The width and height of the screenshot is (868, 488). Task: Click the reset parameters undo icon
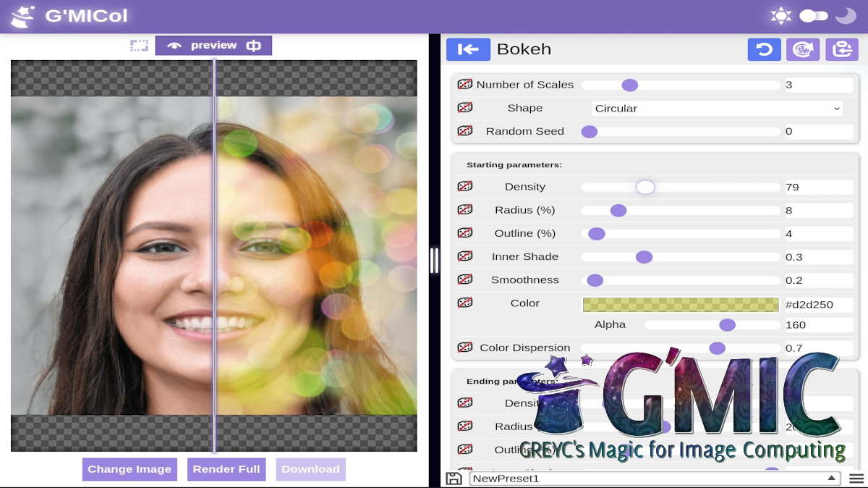point(764,49)
